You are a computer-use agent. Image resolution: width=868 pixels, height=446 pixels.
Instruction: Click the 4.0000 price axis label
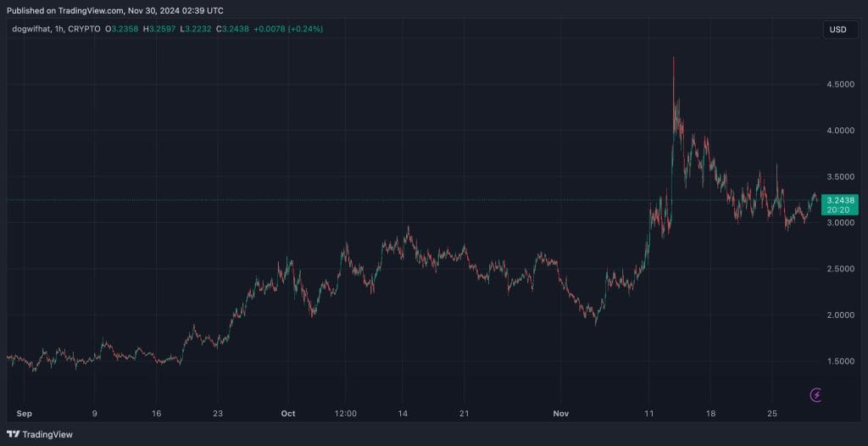pyautogui.click(x=840, y=131)
